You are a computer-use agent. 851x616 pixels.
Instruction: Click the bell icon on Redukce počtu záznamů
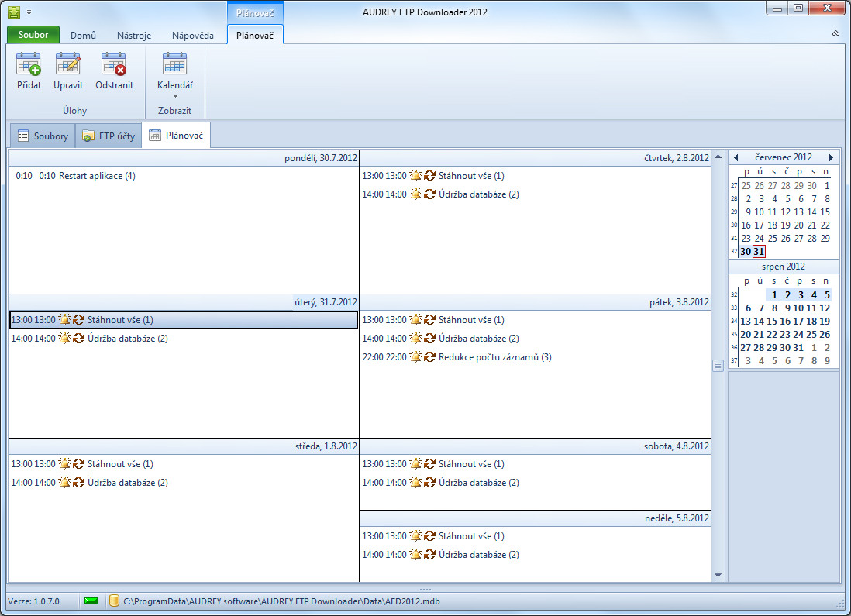415,356
